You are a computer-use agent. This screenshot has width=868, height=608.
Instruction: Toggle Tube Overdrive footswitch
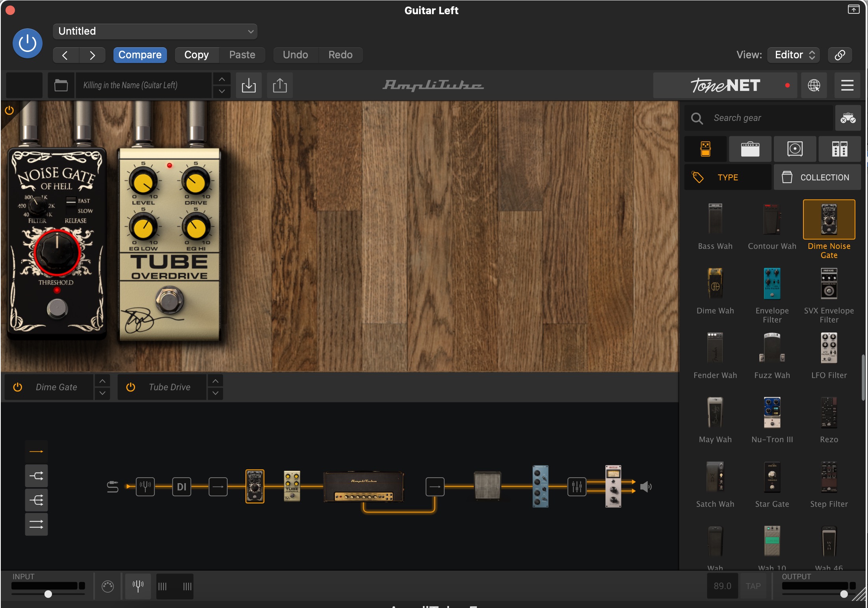point(169,300)
